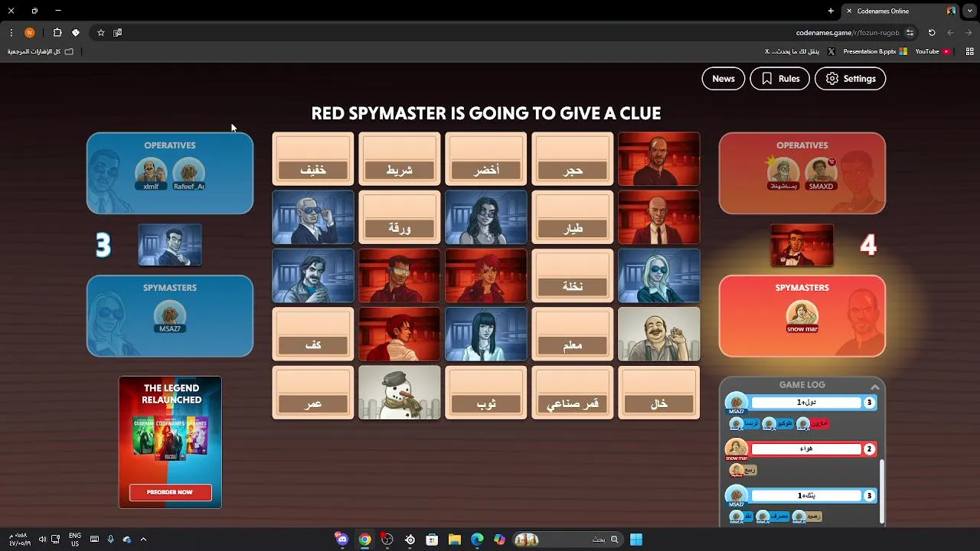Select the word card ثوب

click(485, 393)
